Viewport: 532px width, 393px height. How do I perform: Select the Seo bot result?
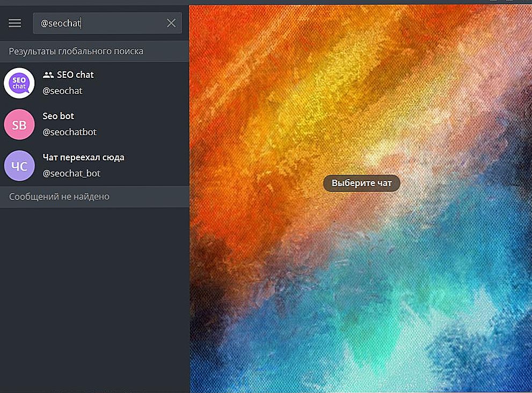94,124
